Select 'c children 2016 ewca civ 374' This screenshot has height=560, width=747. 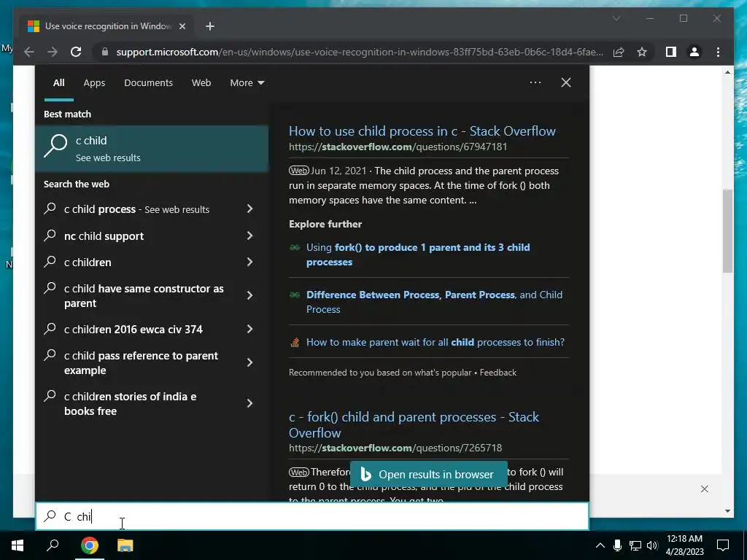click(133, 329)
